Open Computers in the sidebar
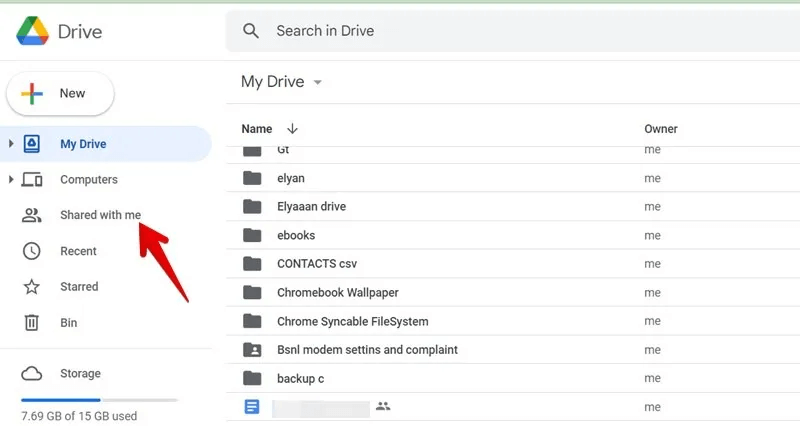 pyautogui.click(x=89, y=180)
